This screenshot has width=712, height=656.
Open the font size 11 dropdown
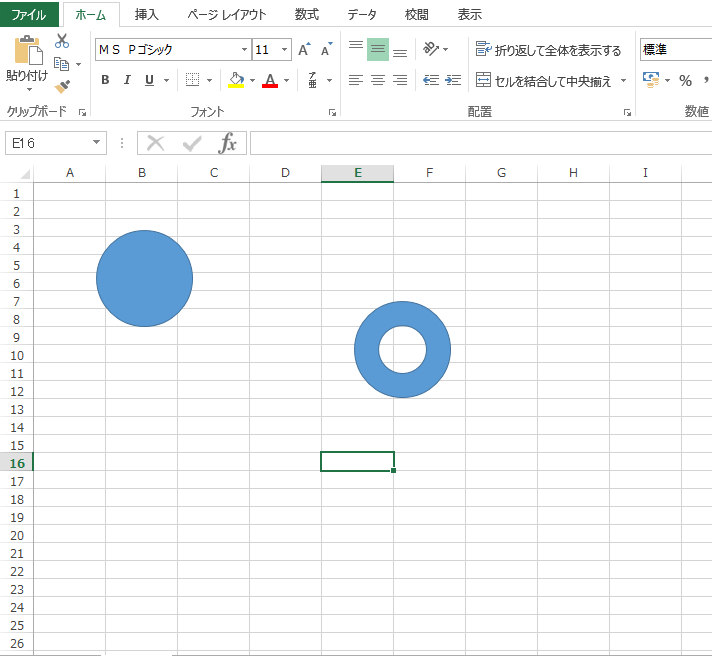point(284,49)
